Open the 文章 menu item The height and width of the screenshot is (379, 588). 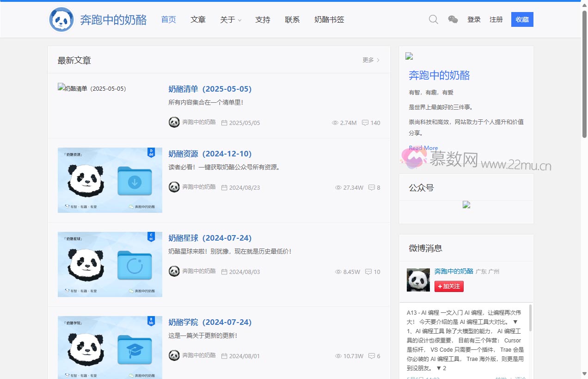point(198,19)
